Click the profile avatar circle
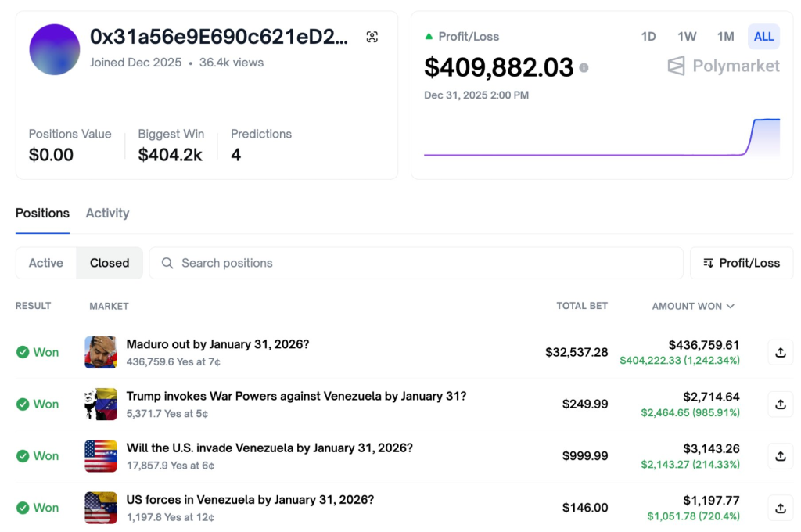The width and height of the screenshot is (801, 532). 55,49
